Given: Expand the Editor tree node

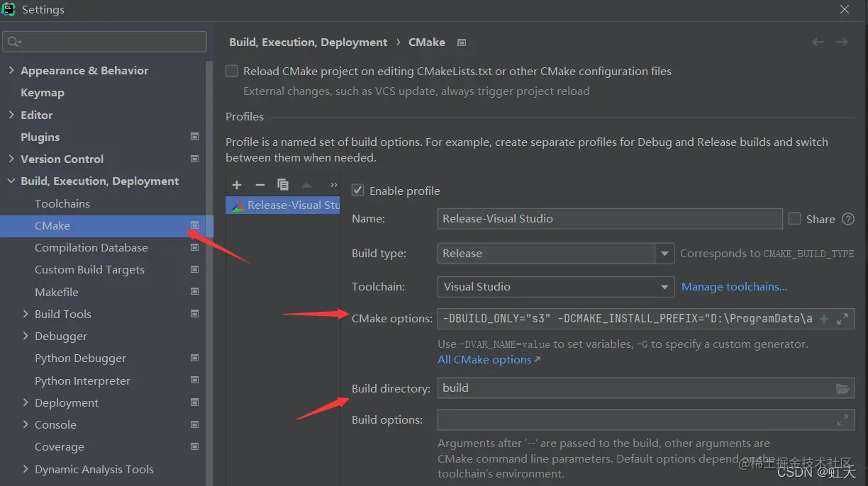Looking at the screenshot, I should pyautogui.click(x=11, y=115).
